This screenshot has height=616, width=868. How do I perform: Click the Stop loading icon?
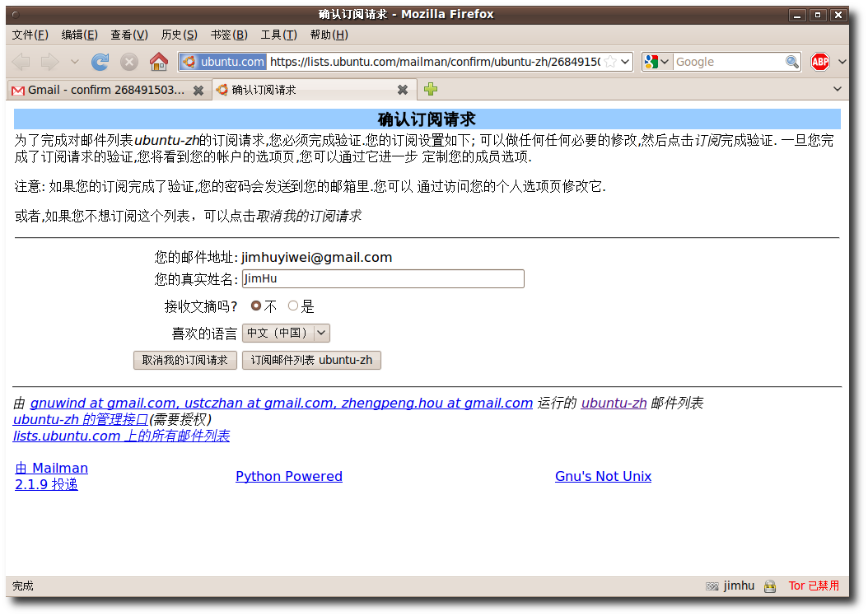point(129,62)
